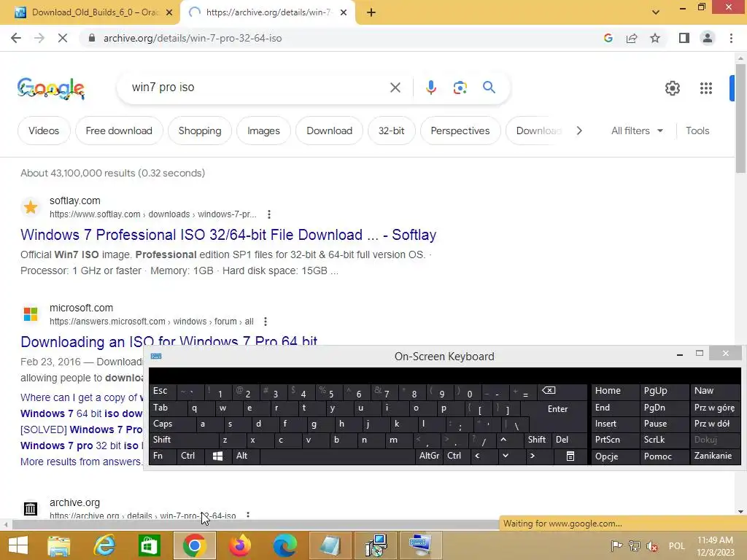Open the Windows Store taskbar icon

pyautogui.click(x=149, y=545)
